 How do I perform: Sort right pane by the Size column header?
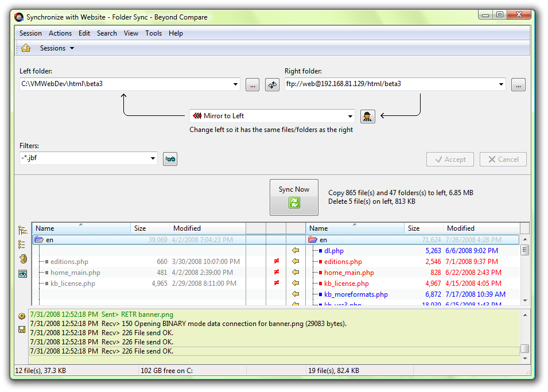tap(424, 228)
